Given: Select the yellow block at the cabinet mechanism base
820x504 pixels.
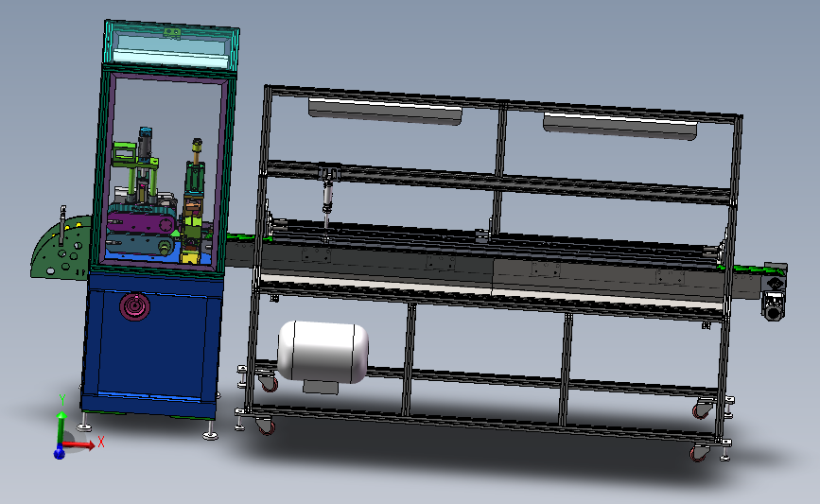Looking at the screenshot, I should 189,256.
